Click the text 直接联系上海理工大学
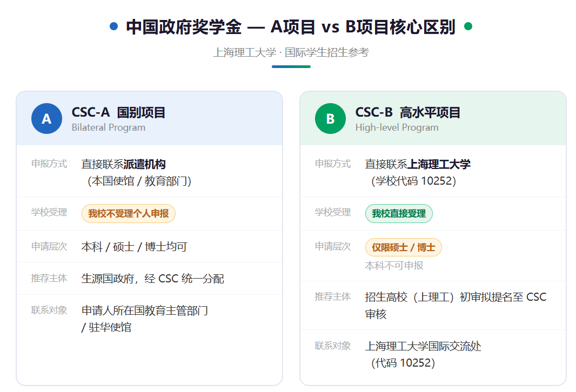This screenshot has height=392, width=576. click(418, 164)
